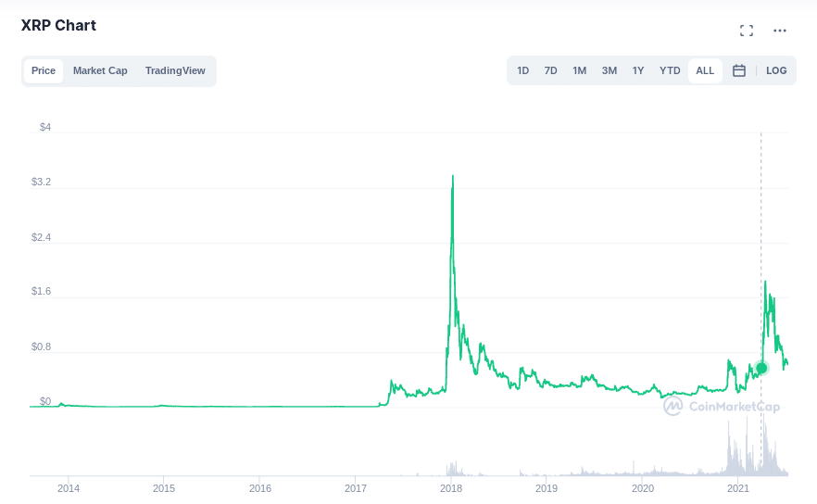The width and height of the screenshot is (817, 504).
Task: Click the 2020 label on the time axis
Action: point(643,488)
